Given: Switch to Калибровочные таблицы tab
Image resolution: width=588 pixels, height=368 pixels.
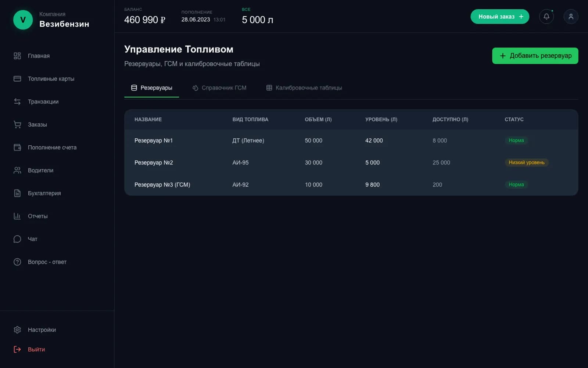Looking at the screenshot, I should click(304, 88).
